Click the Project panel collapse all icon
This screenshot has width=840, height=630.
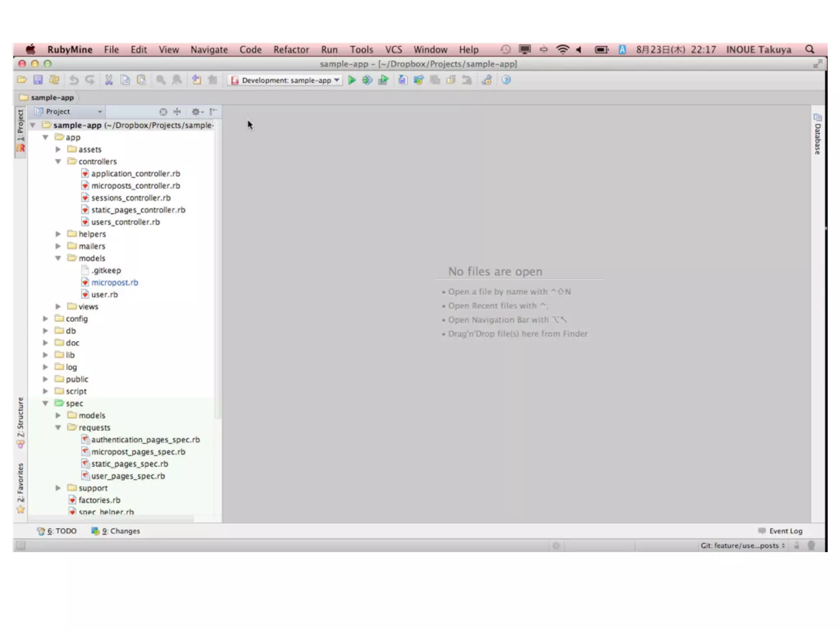(177, 112)
